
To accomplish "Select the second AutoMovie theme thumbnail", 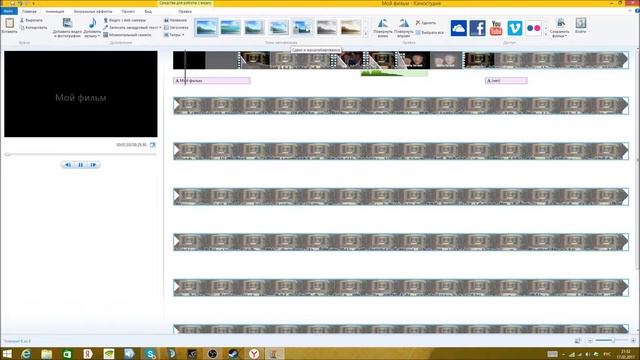I will point(231,27).
